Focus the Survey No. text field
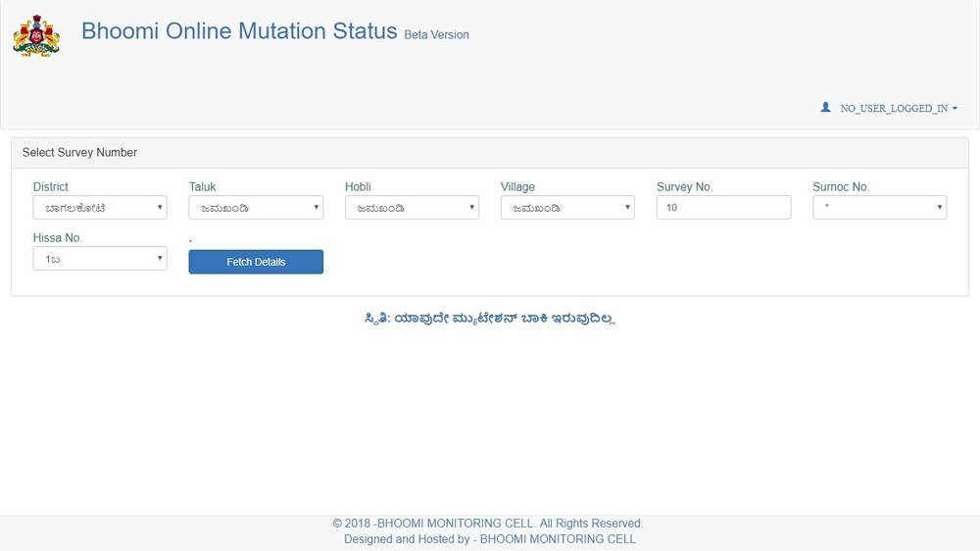Screen dimensions: 980x551 tap(723, 208)
